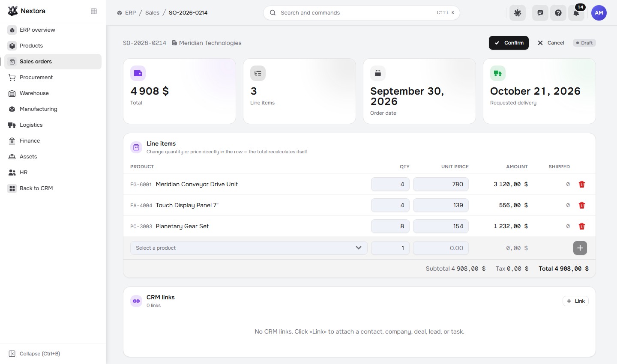Open Manufacturing in sidebar
Image resolution: width=617 pixels, height=364 pixels.
click(53, 109)
